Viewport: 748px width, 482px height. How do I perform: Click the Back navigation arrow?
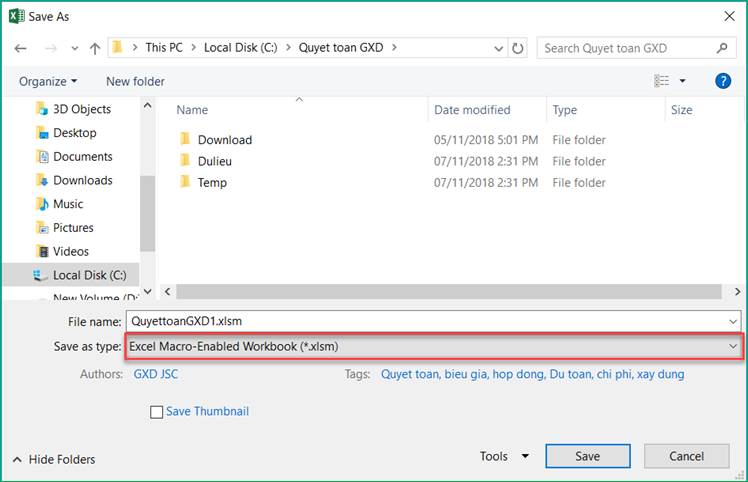[x=21, y=47]
